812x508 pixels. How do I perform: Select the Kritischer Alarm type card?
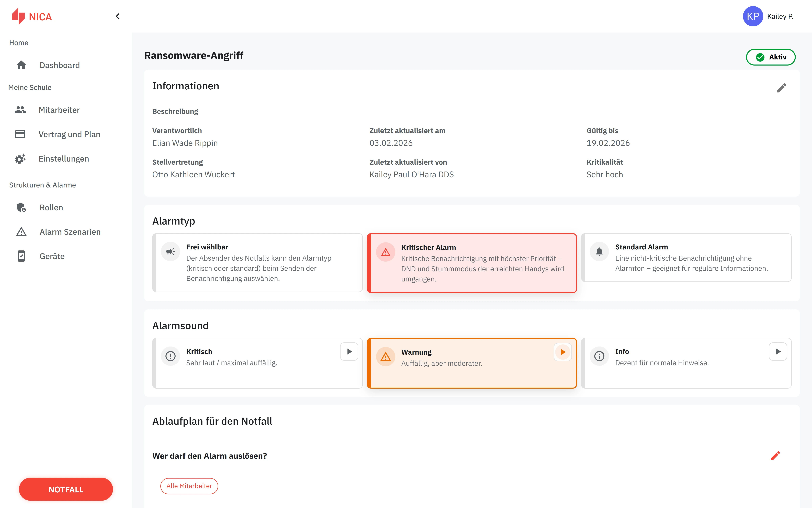472,263
